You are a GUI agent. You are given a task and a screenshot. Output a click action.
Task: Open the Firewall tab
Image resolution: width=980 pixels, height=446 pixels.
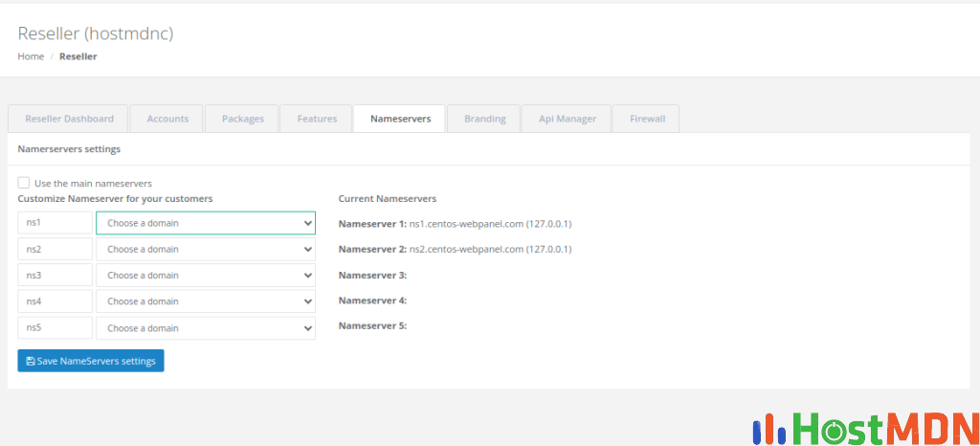point(646,119)
